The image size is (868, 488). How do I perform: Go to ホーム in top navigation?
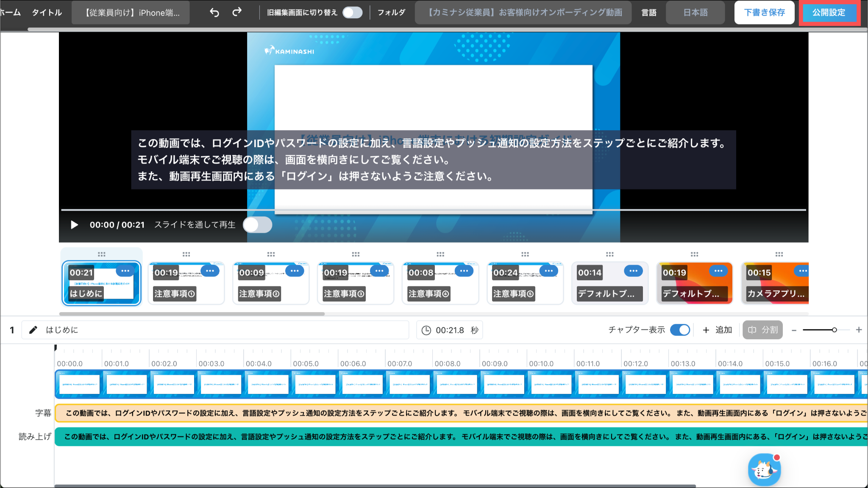10,12
